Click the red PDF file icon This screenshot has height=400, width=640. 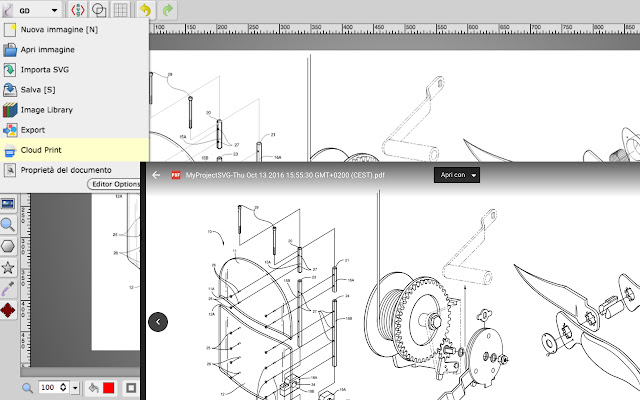click(176, 175)
